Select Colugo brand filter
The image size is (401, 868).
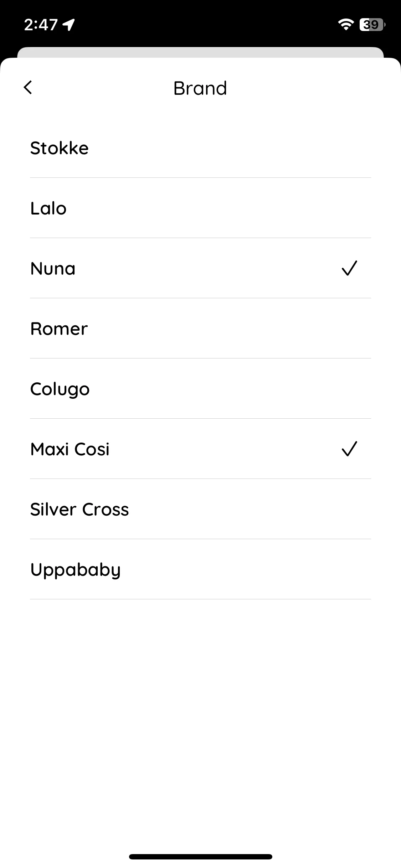(x=200, y=389)
